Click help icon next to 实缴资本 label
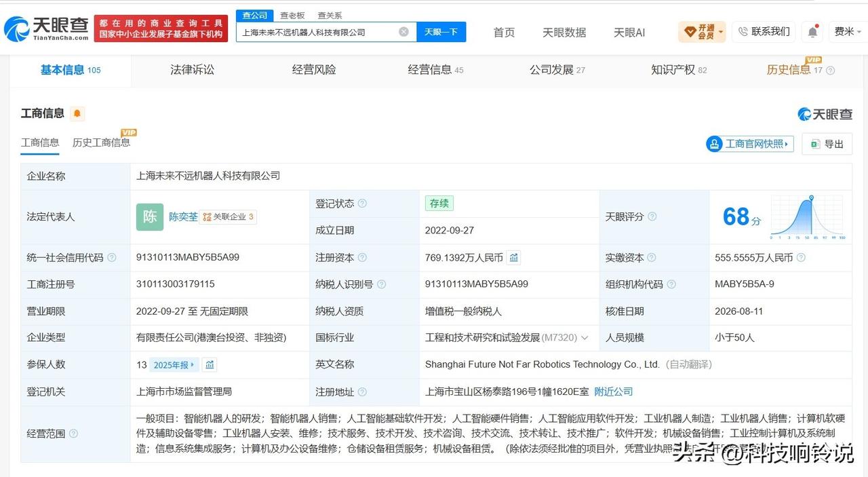868x477 pixels. [x=652, y=258]
